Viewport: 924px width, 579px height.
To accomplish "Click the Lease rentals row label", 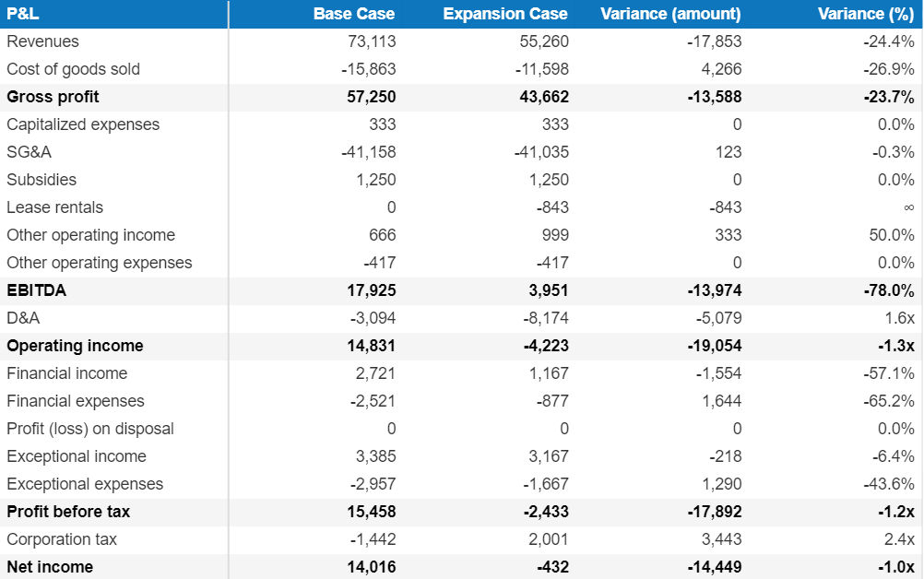I will coord(54,207).
